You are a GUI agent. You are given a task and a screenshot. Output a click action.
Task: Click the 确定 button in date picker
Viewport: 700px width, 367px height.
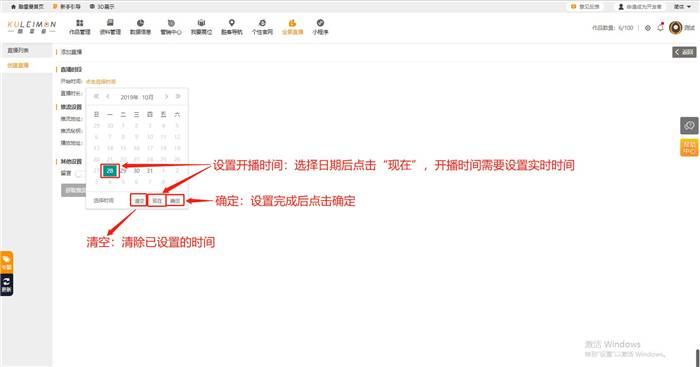click(x=175, y=200)
